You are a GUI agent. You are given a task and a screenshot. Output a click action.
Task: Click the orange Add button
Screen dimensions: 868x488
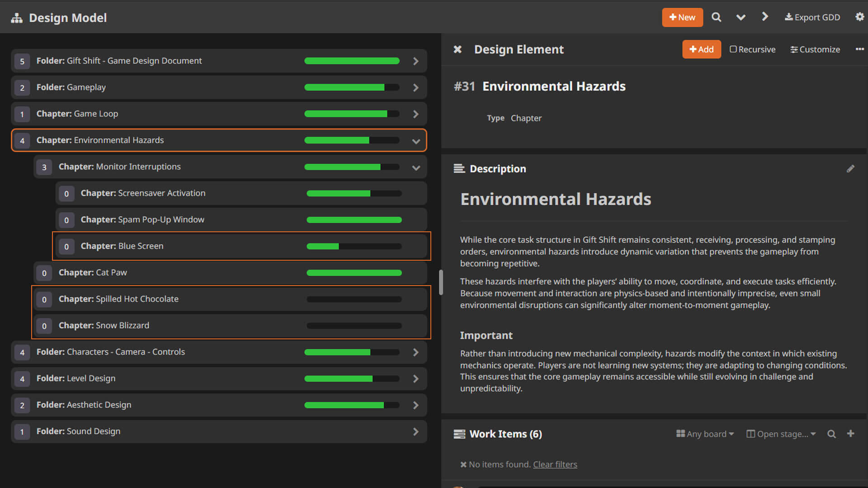click(701, 49)
